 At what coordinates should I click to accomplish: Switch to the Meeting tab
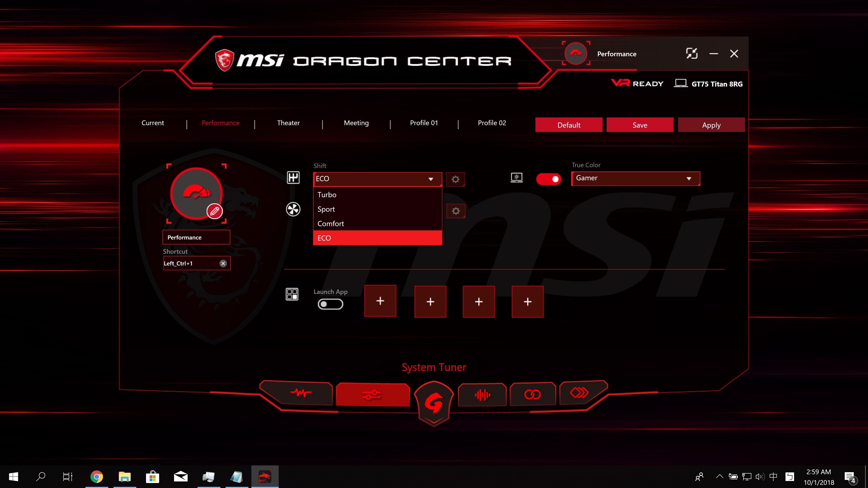click(x=356, y=123)
